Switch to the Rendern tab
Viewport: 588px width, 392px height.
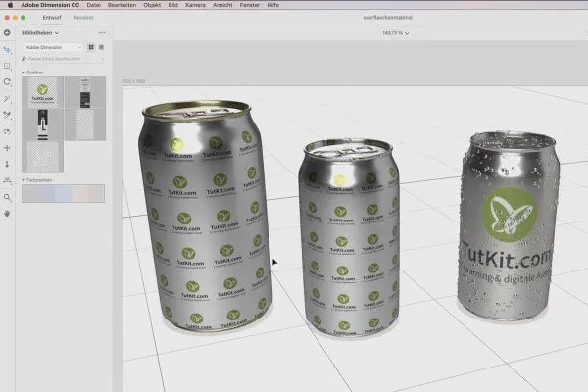[83, 18]
